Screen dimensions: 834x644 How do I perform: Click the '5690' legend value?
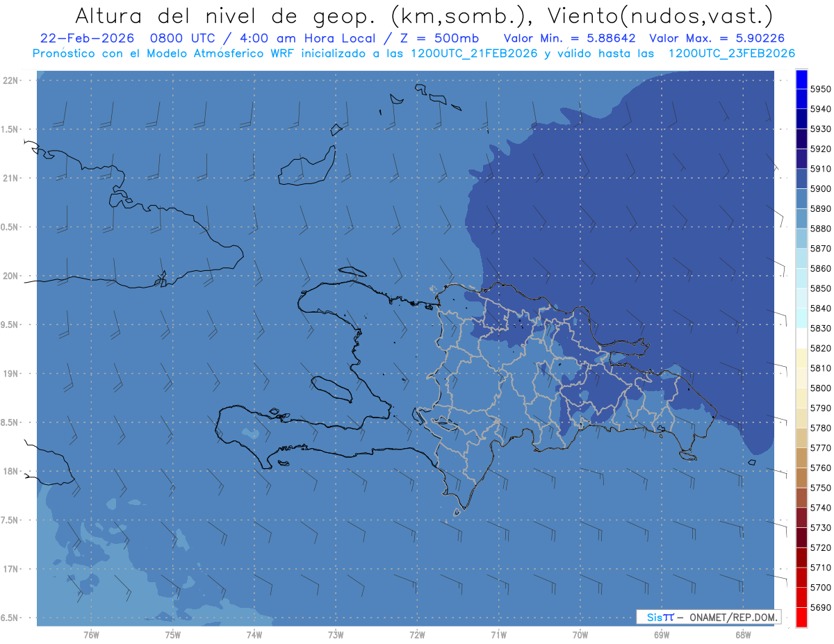[x=820, y=607]
